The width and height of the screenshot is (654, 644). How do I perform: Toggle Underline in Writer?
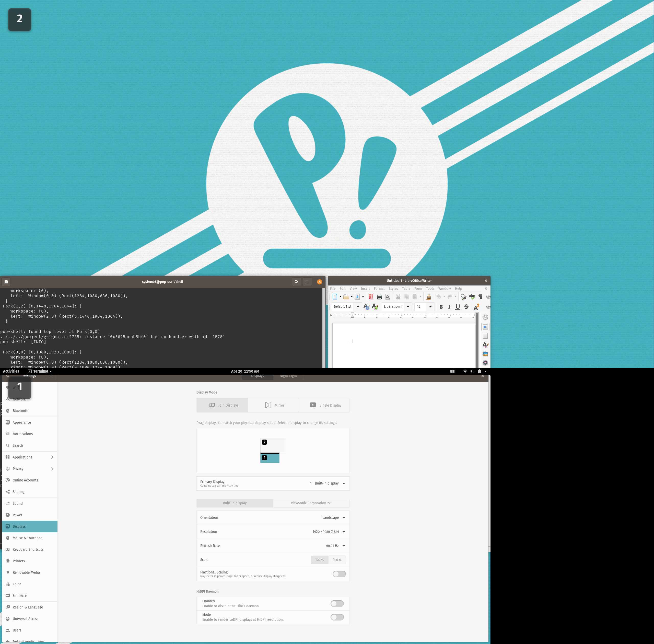[x=458, y=307]
